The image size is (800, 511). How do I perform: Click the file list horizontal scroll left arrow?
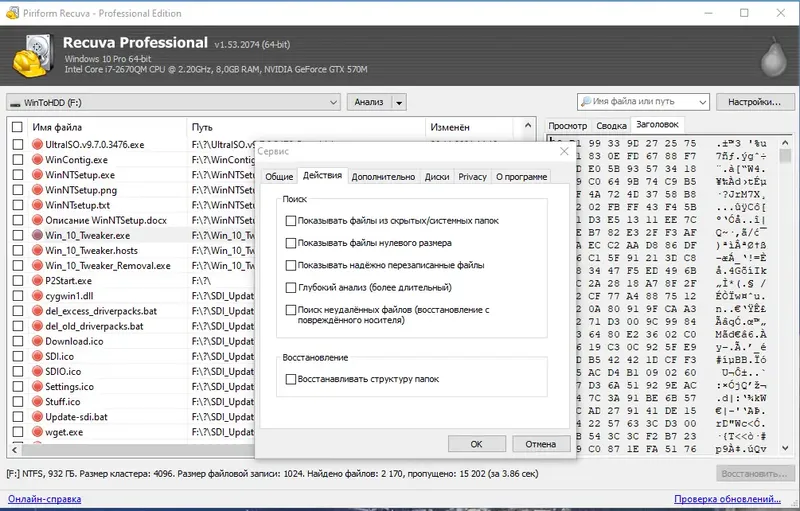click(x=15, y=450)
